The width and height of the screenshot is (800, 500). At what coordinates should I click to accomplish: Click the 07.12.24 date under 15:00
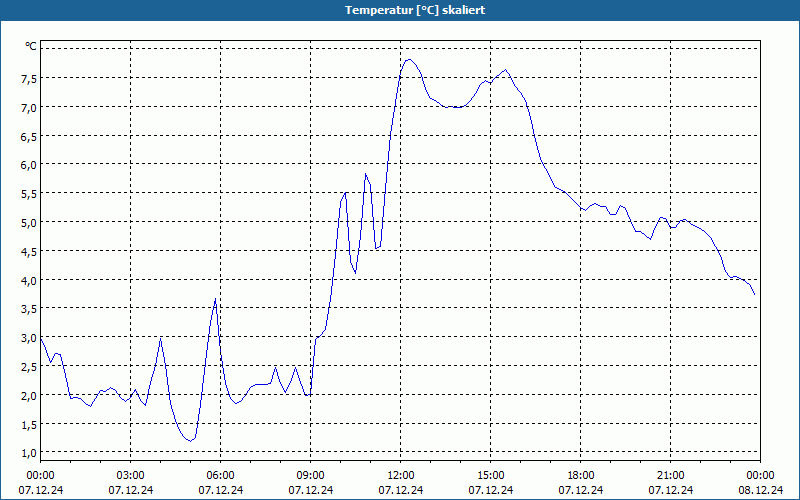click(491, 490)
